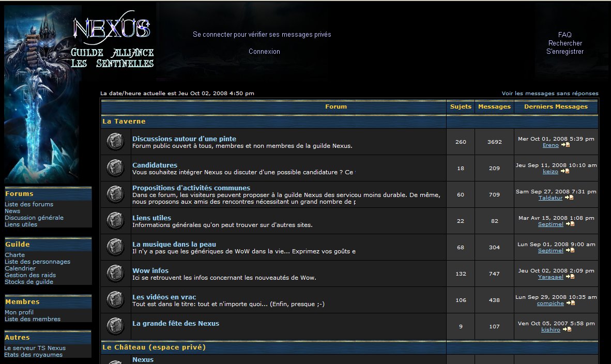Open last post icon next to Ereno
Screen dimensions: 611x364
coord(566,145)
